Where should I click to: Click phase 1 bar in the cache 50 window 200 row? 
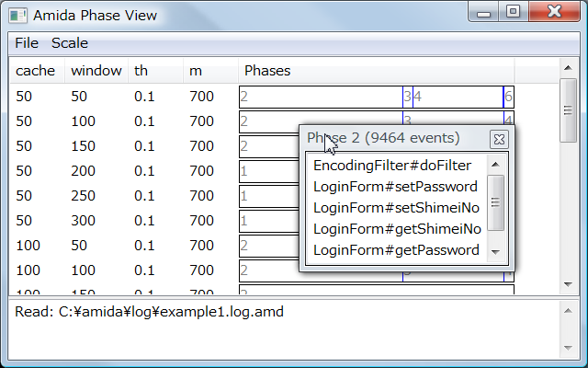[268, 171]
